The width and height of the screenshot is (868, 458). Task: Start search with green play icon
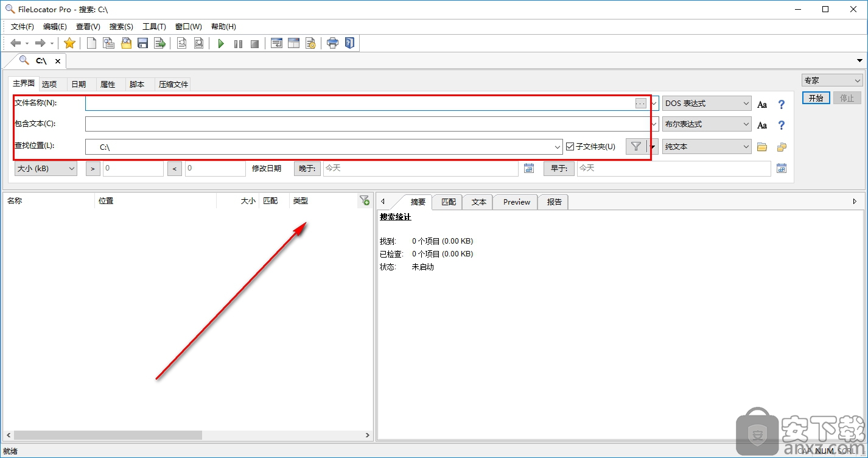(221, 44)
